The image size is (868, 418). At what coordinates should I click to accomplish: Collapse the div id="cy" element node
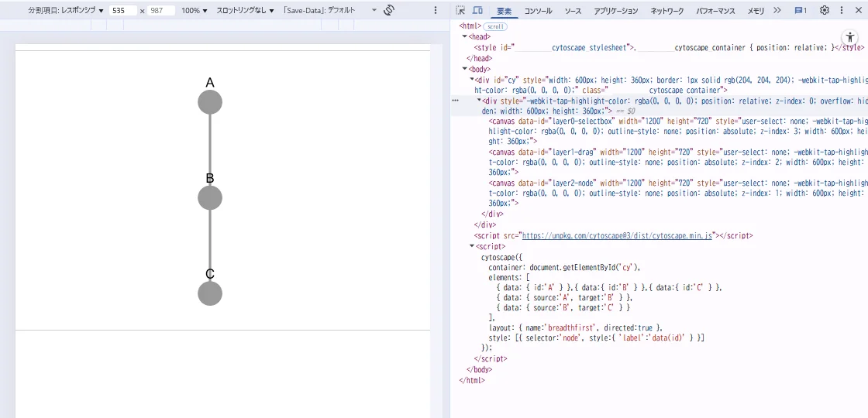(x=472, y=80)
